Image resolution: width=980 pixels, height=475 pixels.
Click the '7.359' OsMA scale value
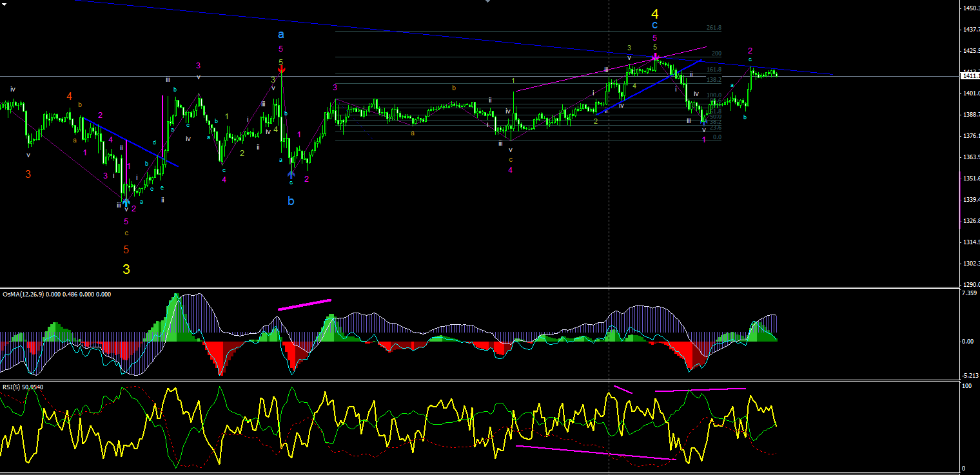(969, 293)
